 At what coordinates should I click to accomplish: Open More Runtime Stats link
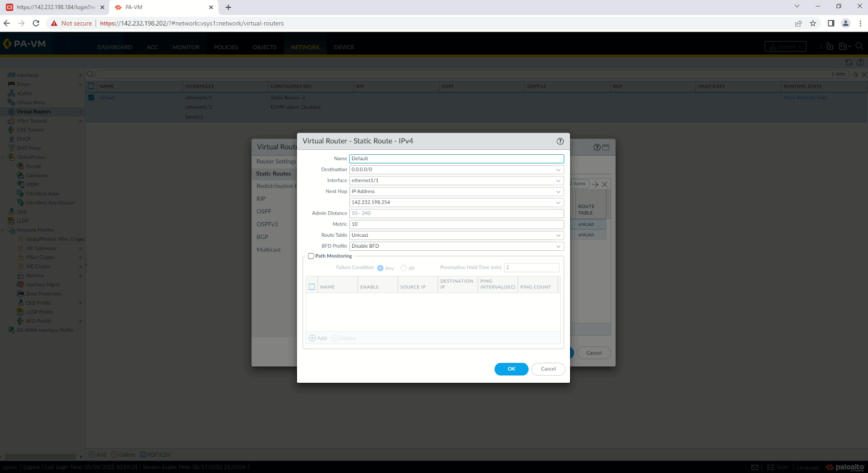click(806, 98)
